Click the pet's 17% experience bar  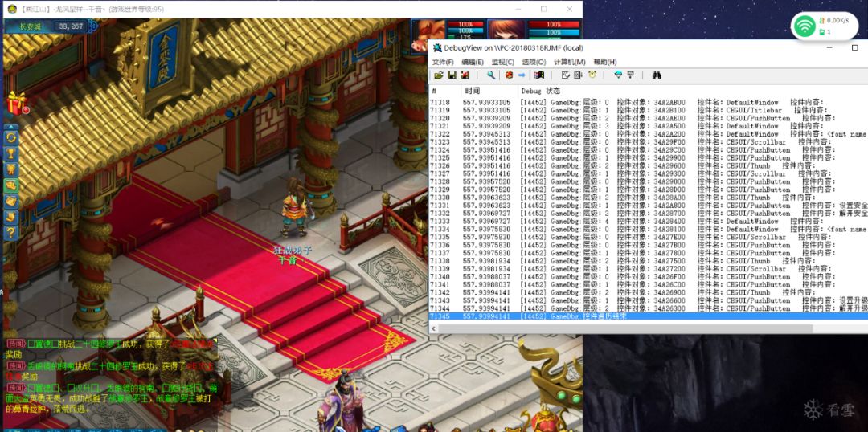click(465, 38)
